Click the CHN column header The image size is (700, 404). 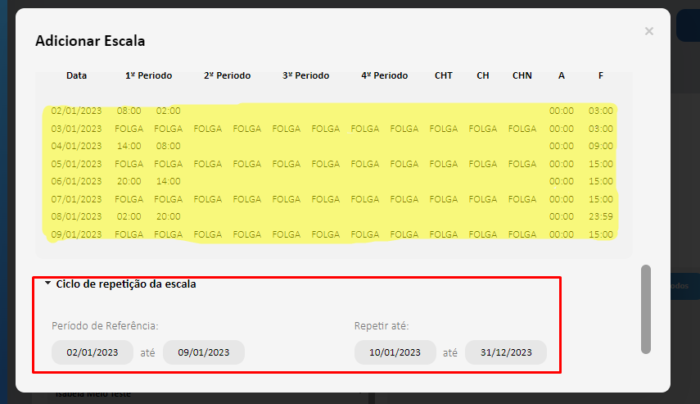(522, 75)
